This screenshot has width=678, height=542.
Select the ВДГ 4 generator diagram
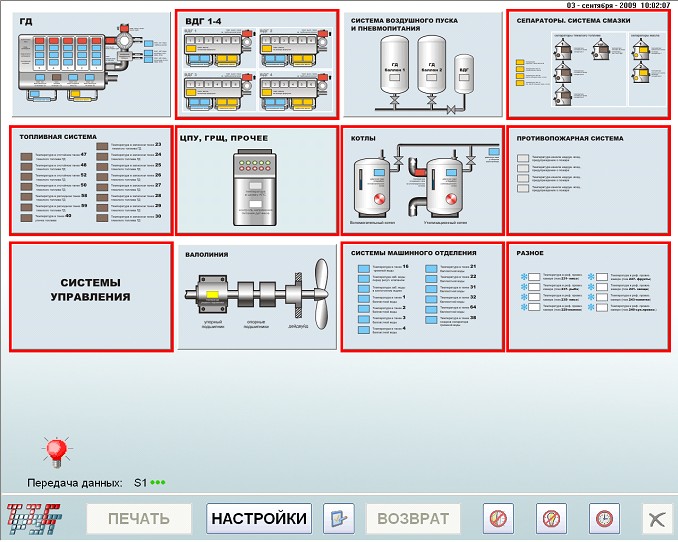pos(295,91)
